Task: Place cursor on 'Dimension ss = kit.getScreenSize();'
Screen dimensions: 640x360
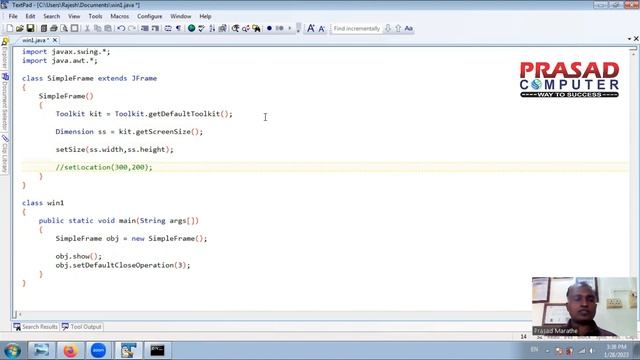Action: pos(129,132)
